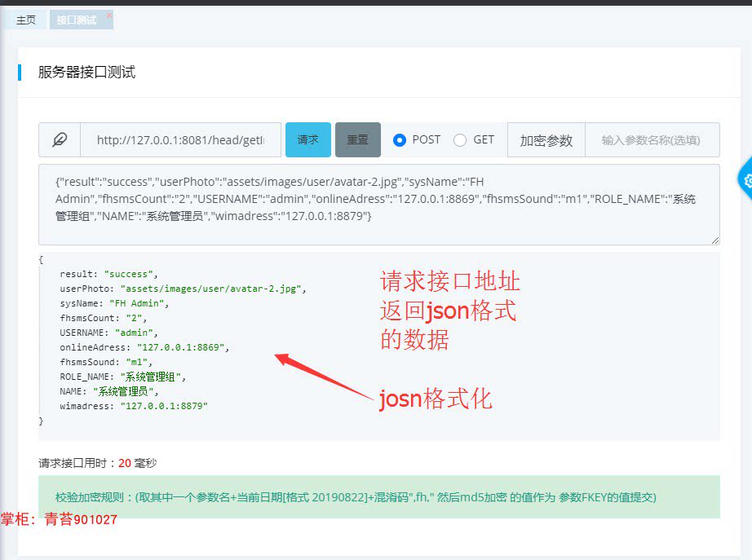
Task: Select the GET radio button
Action: pyautogui.click(x=460, y=140)
